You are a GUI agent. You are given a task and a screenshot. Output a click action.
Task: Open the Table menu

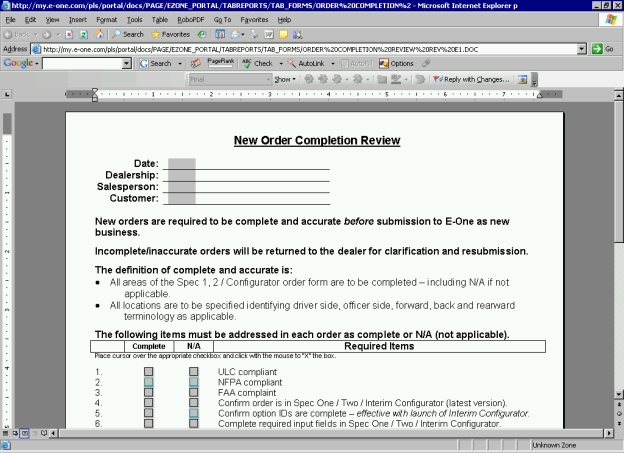160,20
